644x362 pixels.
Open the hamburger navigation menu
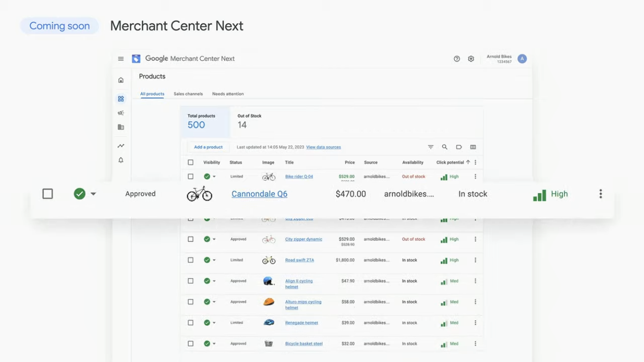click(x=121, y=59)
